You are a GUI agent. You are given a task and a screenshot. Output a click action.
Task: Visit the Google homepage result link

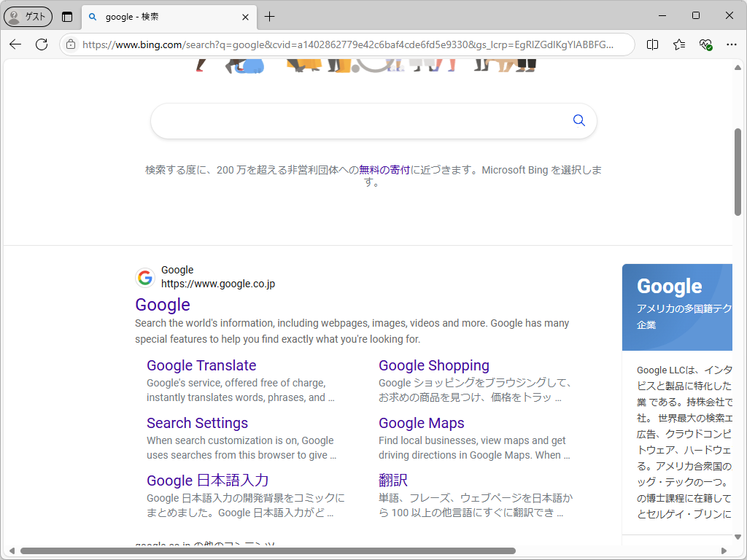[162, 305]
